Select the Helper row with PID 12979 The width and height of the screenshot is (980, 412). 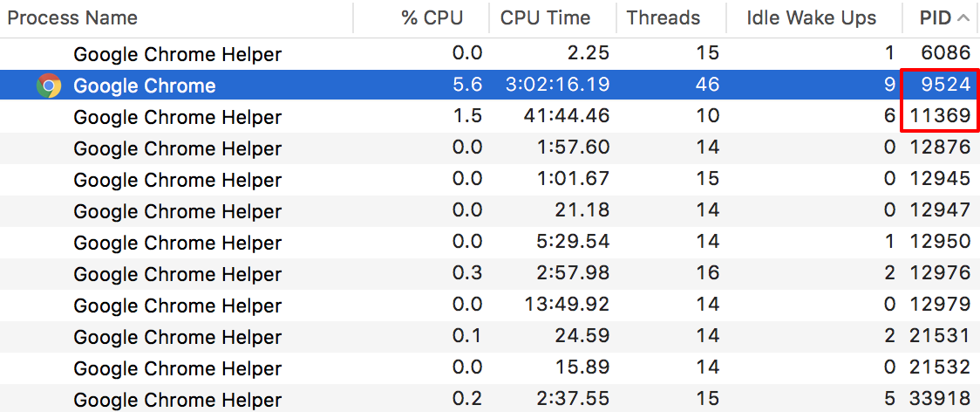point(490,306)
